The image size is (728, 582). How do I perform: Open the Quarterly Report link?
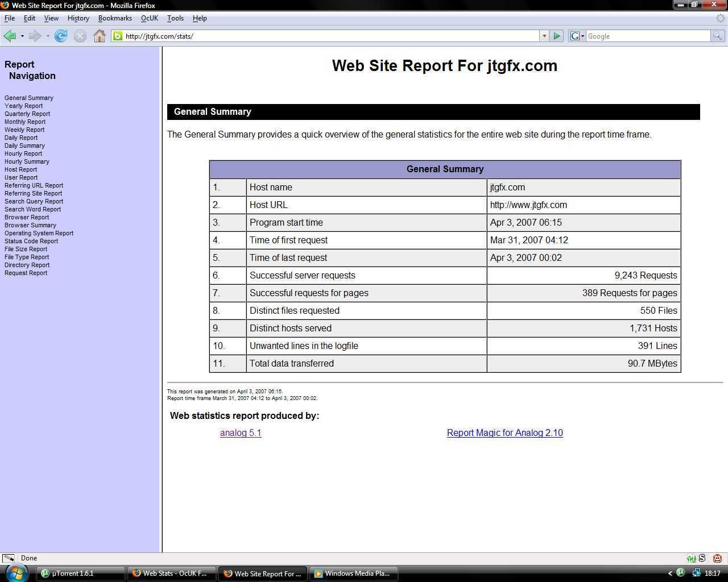point(27,114)
